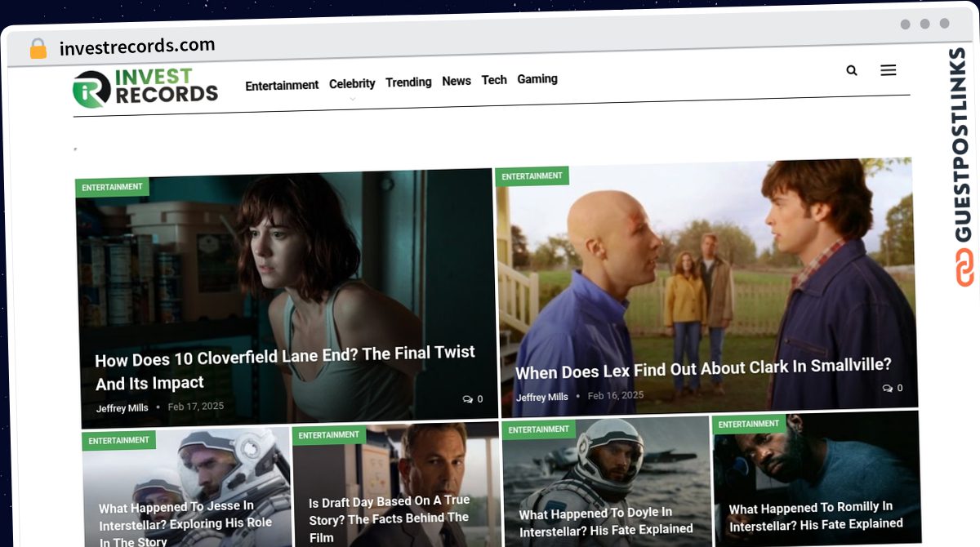Click the investrecords.com address bar
Viewport: 980px width, 547px height.
(137, 47)
